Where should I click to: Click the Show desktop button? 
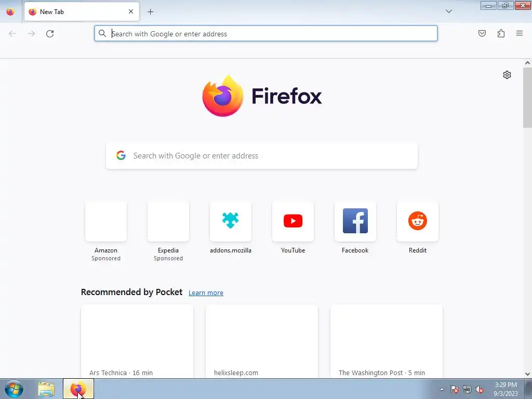point(528,389)
